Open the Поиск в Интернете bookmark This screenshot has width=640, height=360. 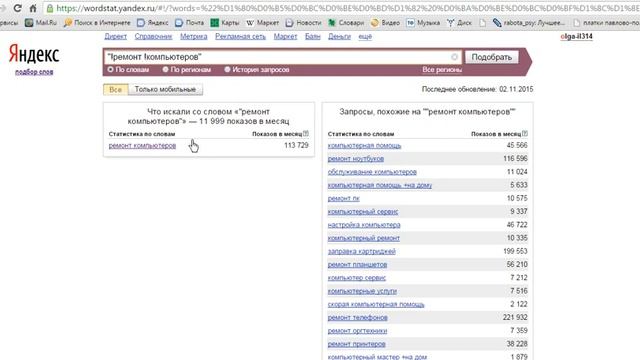click(x=97, y=23)
